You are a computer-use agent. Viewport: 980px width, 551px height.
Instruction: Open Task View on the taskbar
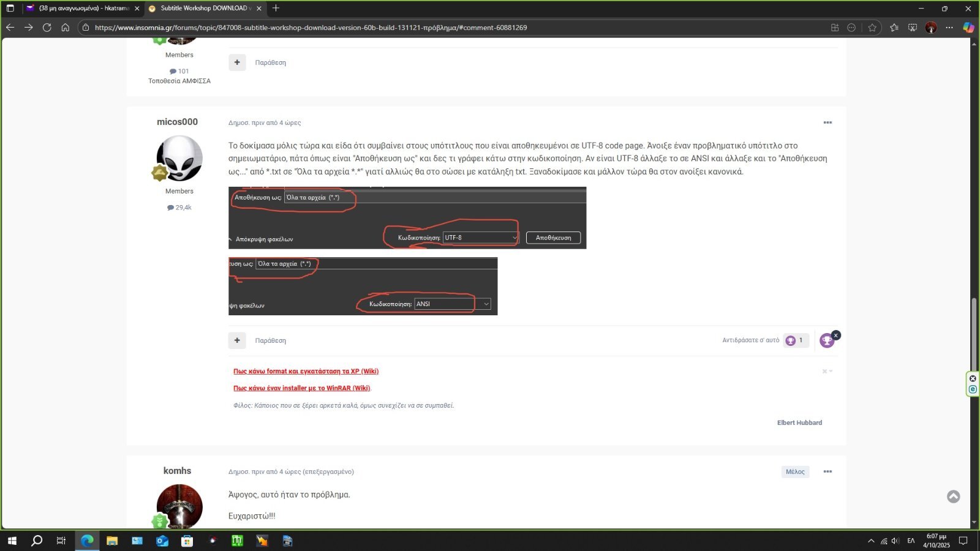pyautogui.click(x=61, y=541)
